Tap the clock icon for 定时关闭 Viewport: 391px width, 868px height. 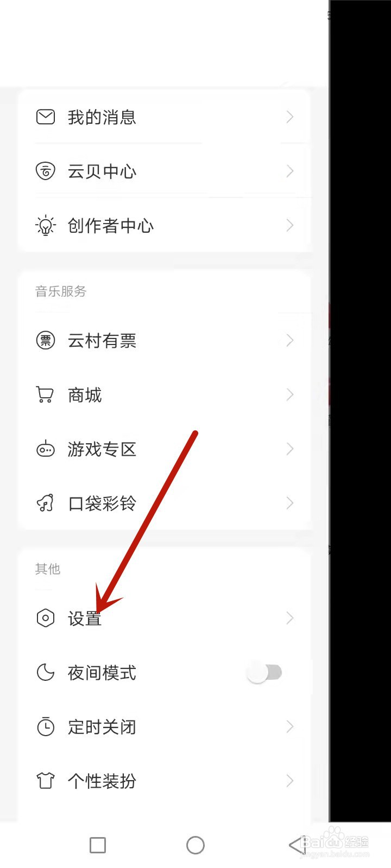[45, 726]
